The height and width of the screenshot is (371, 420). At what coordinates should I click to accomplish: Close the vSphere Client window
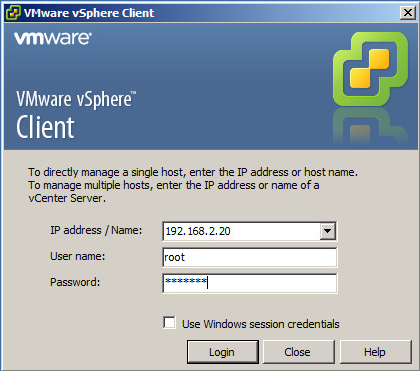pyautogui.click(x=407, y=13)
